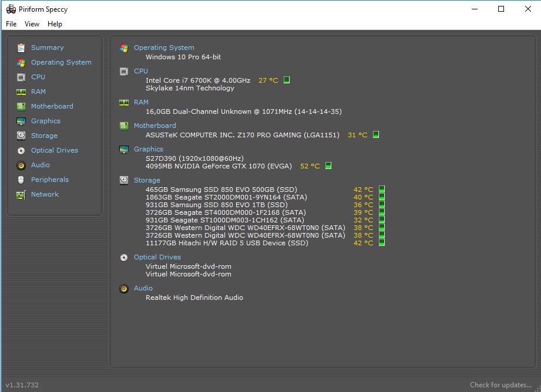Select Operating System in the sidebar

point(61,62)
